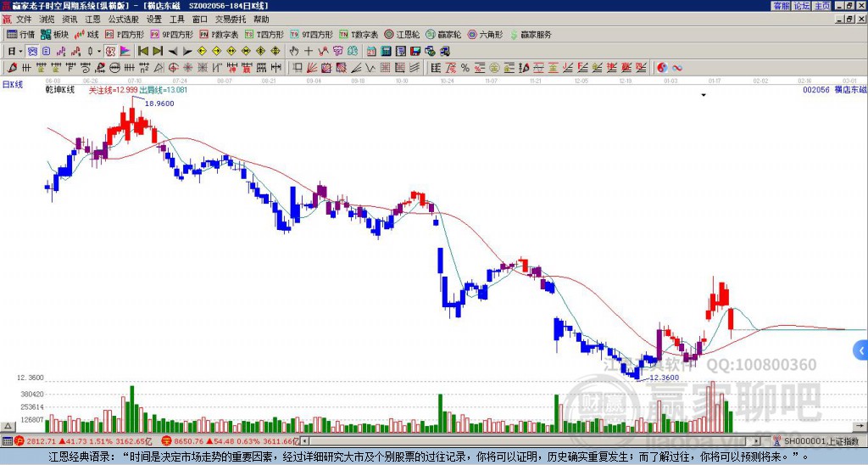
Task: Open the 9T四方形 tool
Action: pos(311,34)
